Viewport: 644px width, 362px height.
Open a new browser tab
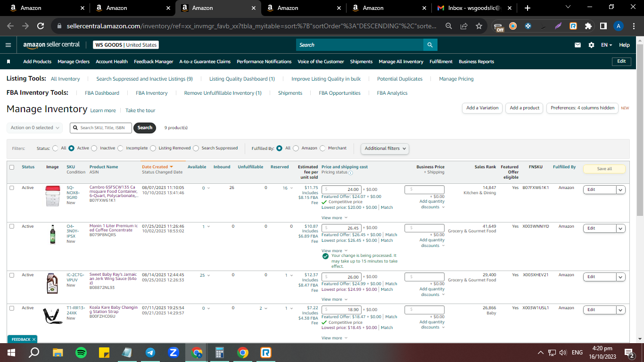527,8
